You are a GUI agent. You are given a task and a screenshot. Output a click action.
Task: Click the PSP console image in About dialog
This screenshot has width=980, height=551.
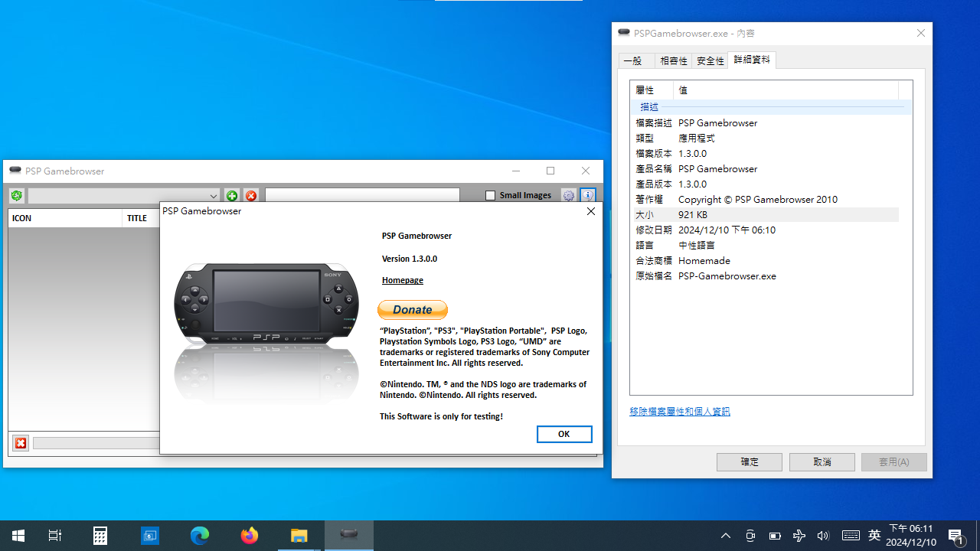pos(266,306)
